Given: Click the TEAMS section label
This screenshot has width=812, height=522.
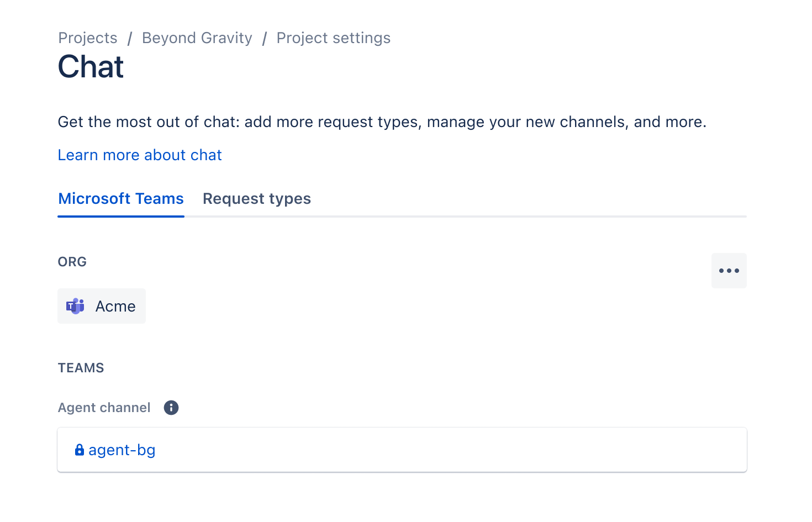Looking at the screenshot, I should point(81,367).
